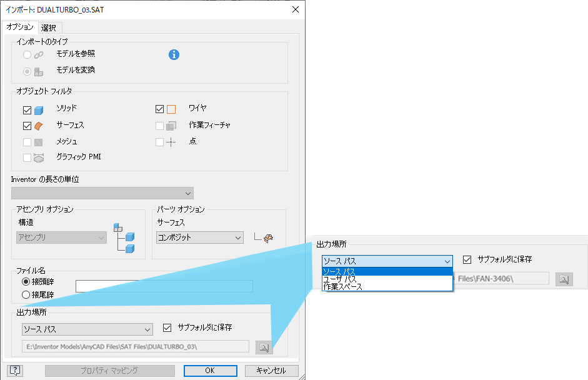Screen dimensions: 588x380
Task: Browse output folder in main dialog
Action: point(264,347)
